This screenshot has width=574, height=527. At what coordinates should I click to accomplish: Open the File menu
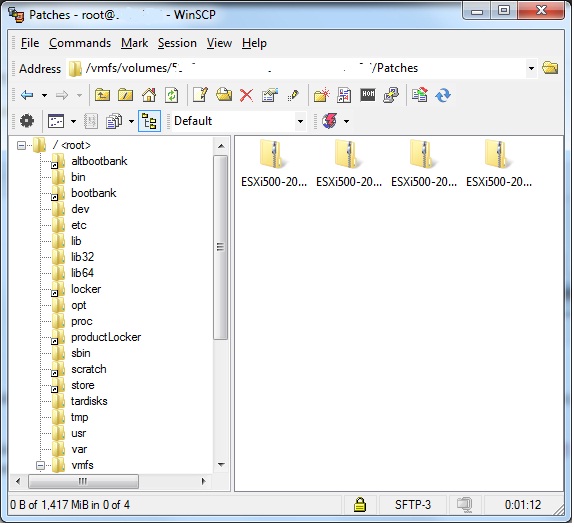(x=30, y=43)
